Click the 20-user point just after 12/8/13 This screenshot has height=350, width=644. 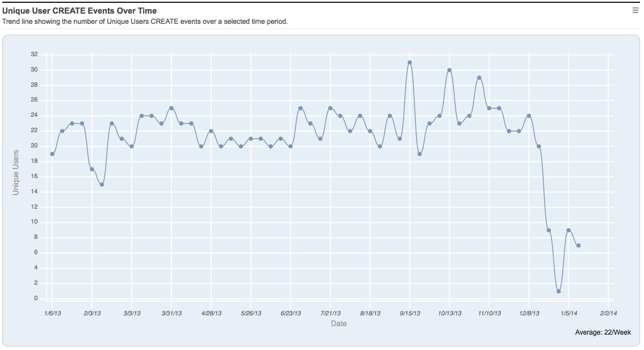pyautogui.click(x=539, y=146)
